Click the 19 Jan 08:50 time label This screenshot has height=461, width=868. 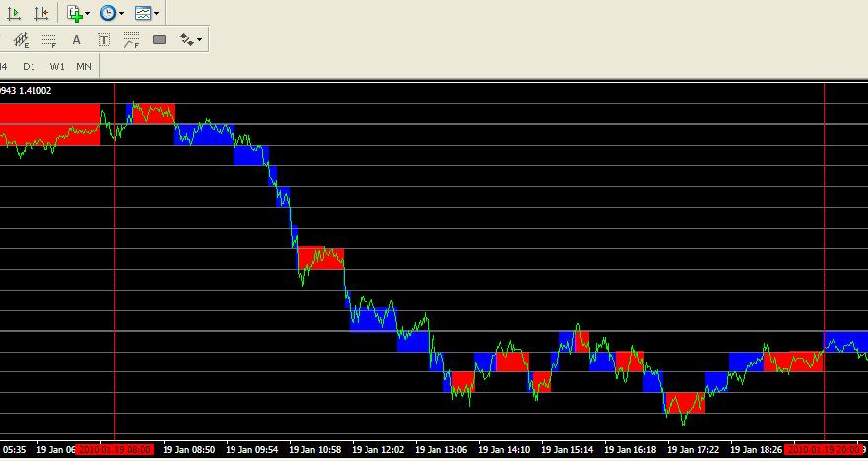[189, 449]
